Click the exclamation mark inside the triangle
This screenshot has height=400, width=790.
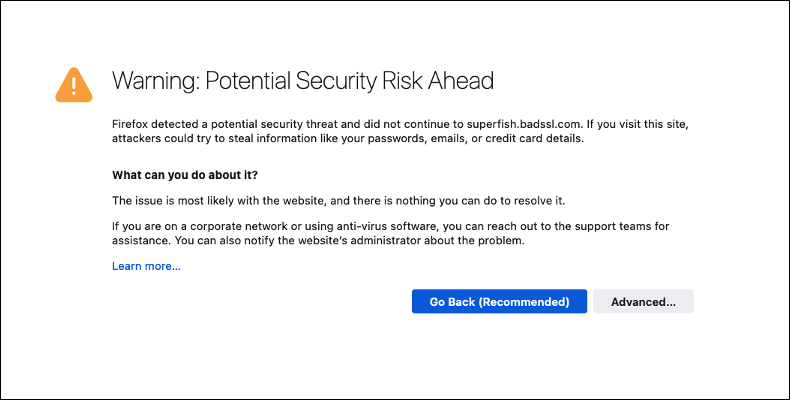[74, 86]
